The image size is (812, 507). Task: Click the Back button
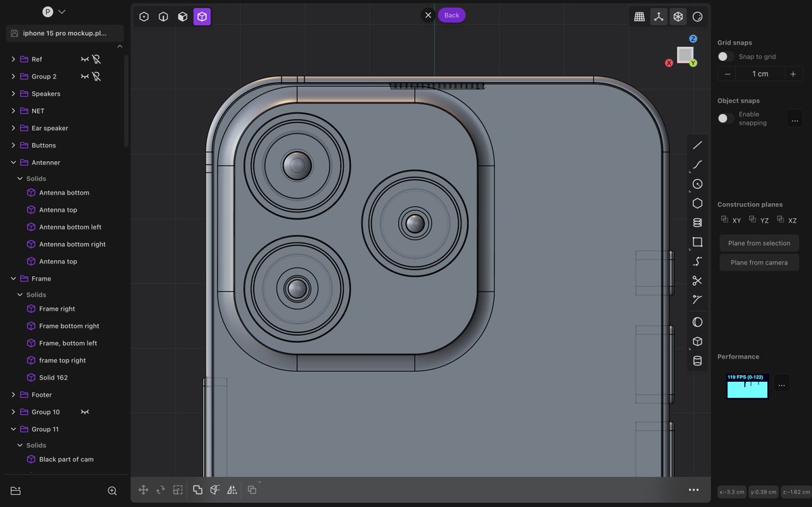pos(451,15)
